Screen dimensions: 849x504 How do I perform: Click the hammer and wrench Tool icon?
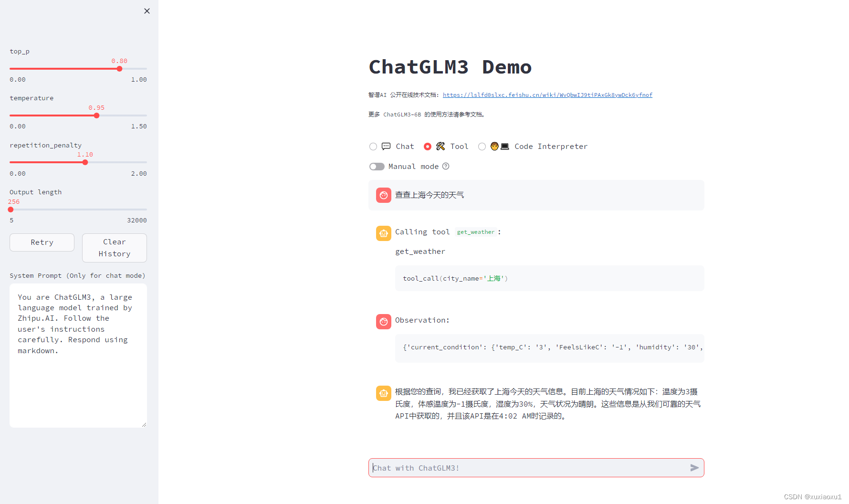[x=440, y=147]
